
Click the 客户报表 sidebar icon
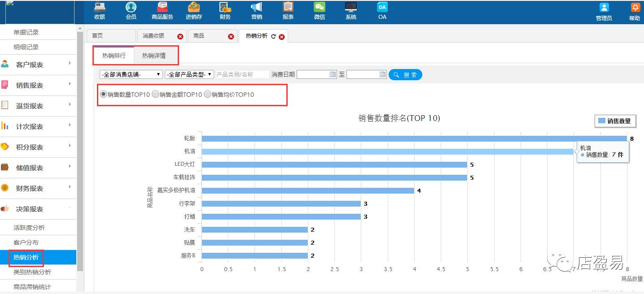point(5,65)
